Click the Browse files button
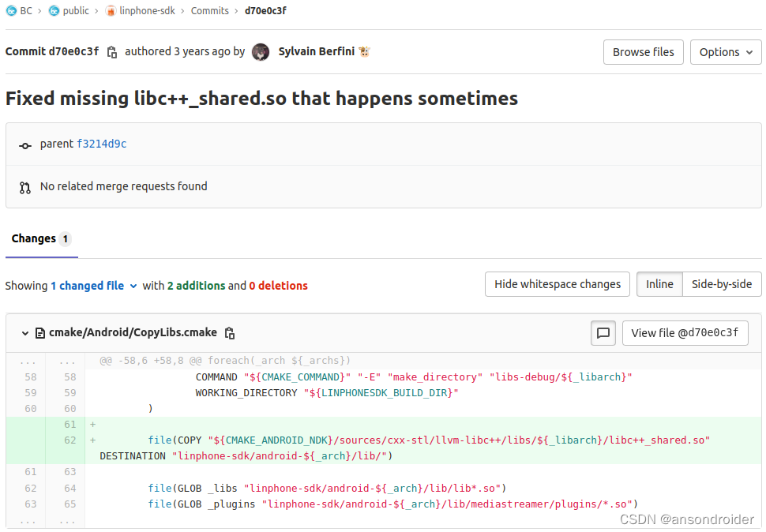The height and width of the screenshot is (532, 766). tap(644, 52)
